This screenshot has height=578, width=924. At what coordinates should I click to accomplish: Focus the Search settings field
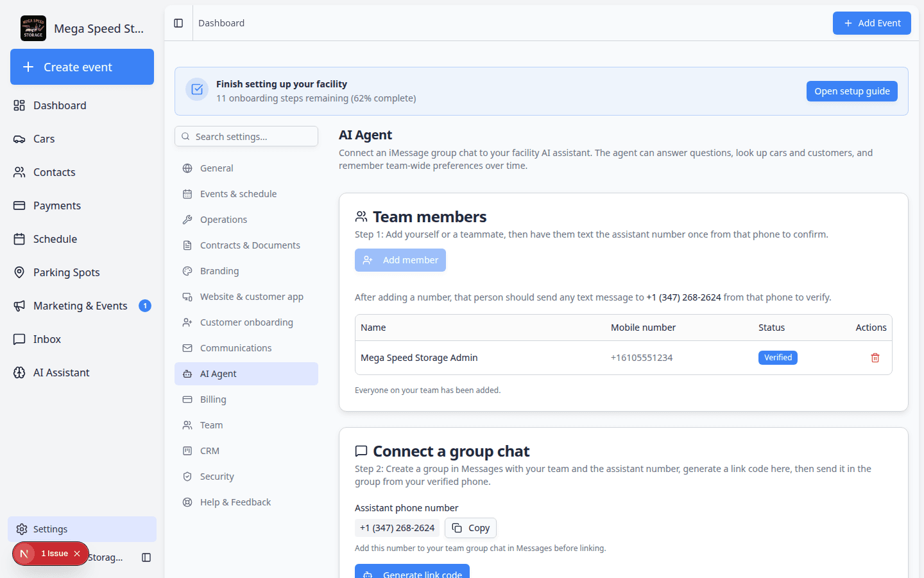pos(246,136)
